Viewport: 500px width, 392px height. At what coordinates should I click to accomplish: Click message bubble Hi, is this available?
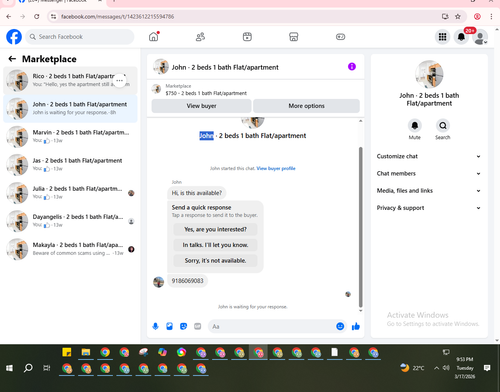197,193
